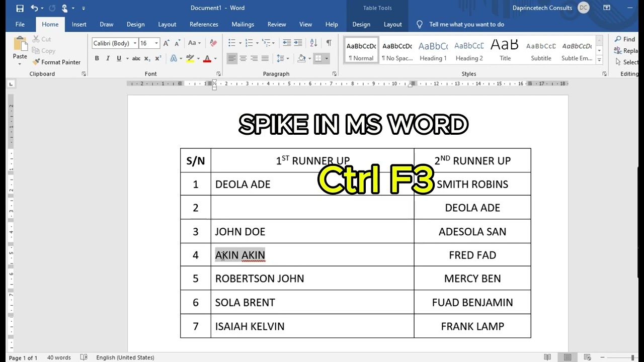Click the Select editing command
644x362 pixels.
tap(626, 62)
